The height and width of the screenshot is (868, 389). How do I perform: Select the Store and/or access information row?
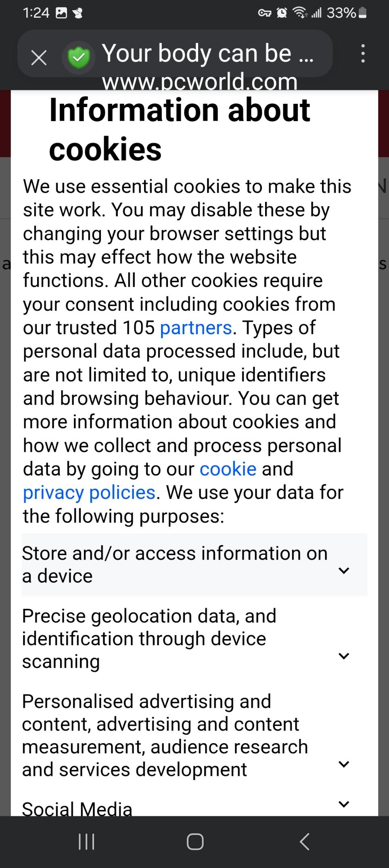click(194, 564)
